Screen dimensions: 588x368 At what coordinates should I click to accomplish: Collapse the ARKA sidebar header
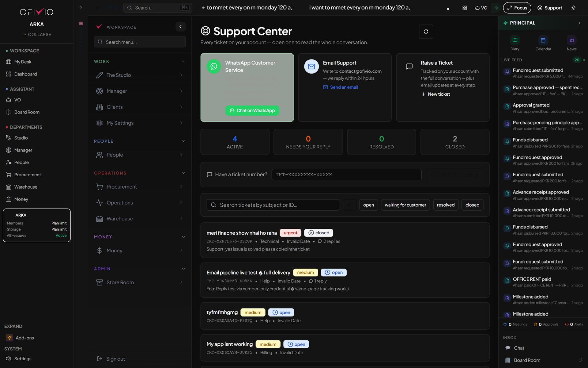point(37,34)
